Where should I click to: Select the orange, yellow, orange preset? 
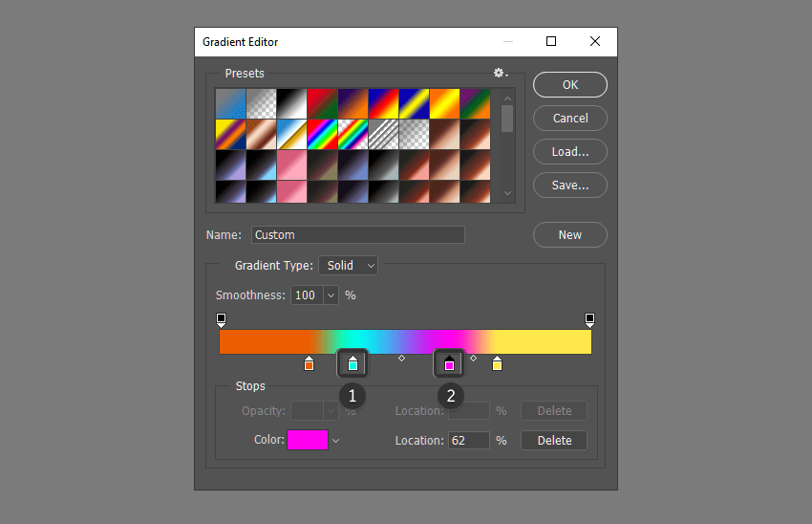click(x=445, y=103)
